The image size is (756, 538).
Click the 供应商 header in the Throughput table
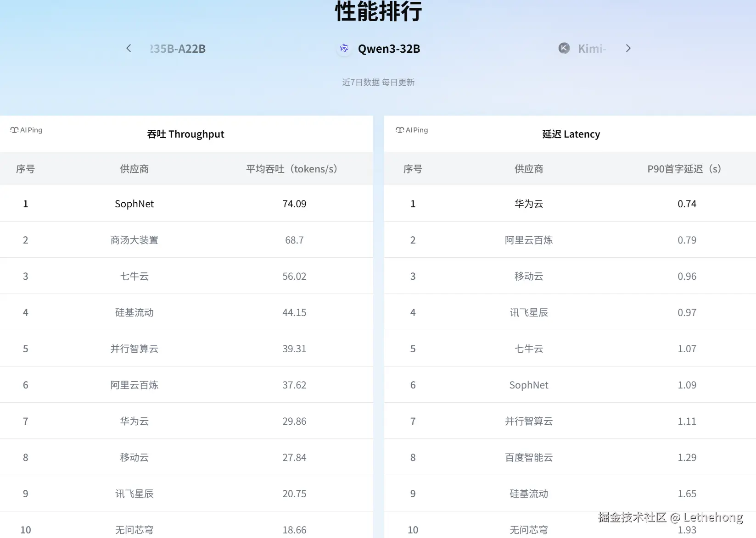pyautogui.click(x=134, y=169)
